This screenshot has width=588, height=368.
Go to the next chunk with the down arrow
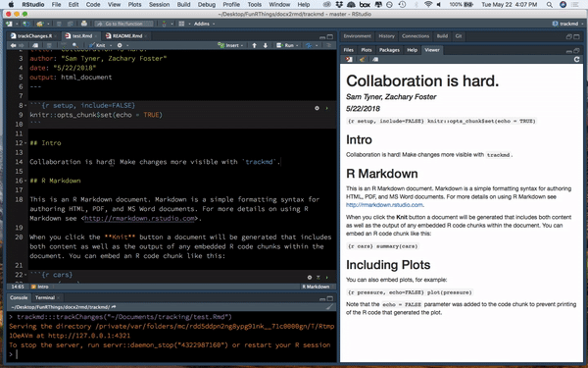[x=266, y=45]
